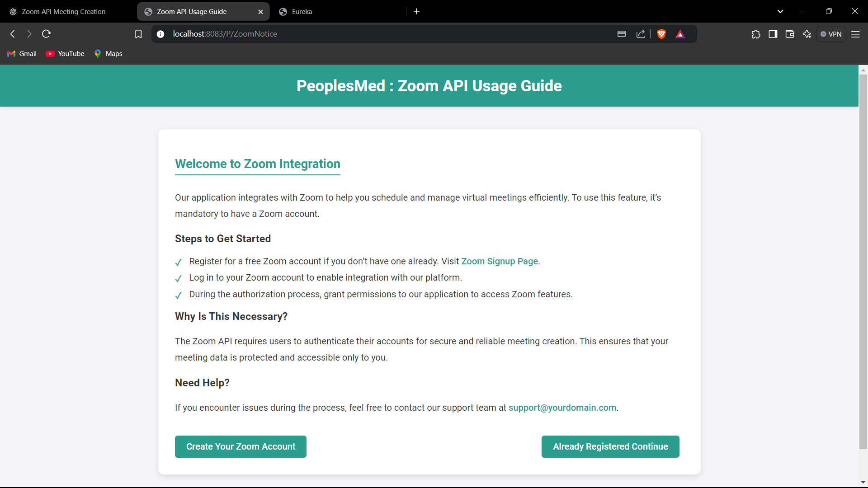The image size is (868, 488).
Task: Toggle the VPN button
Action: coord(831,34)
